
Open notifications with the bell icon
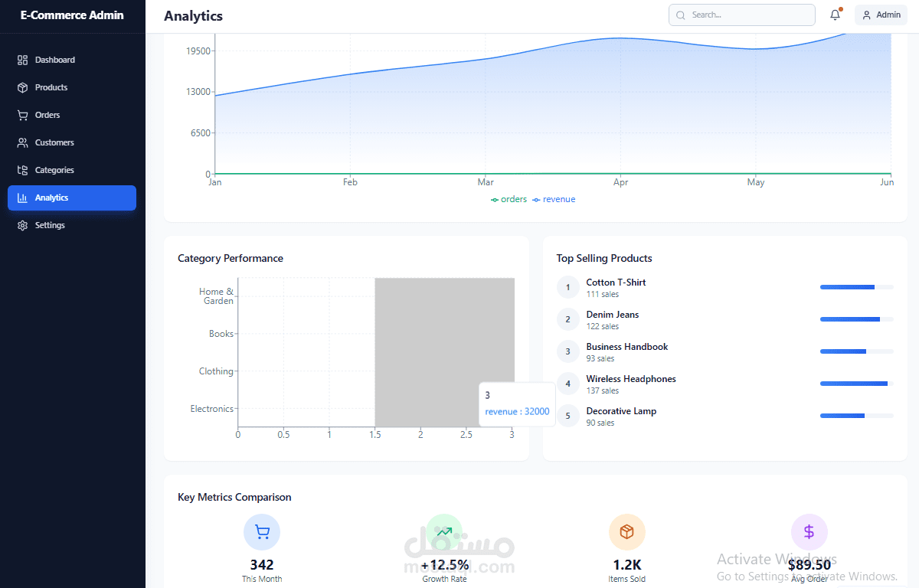point(836,15)
